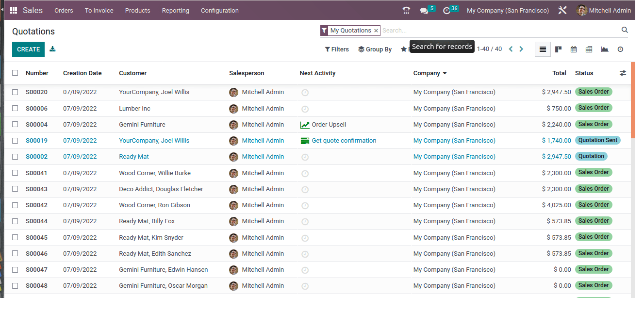Switch to activity view clock icon
Screen dimensions: 644x312
(x=620, y=49)
